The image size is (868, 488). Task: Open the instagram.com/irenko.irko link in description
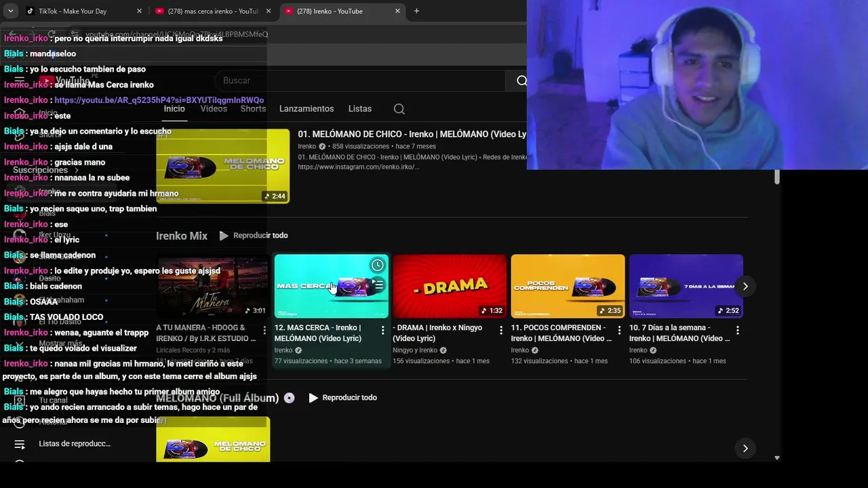pos(359,167)
